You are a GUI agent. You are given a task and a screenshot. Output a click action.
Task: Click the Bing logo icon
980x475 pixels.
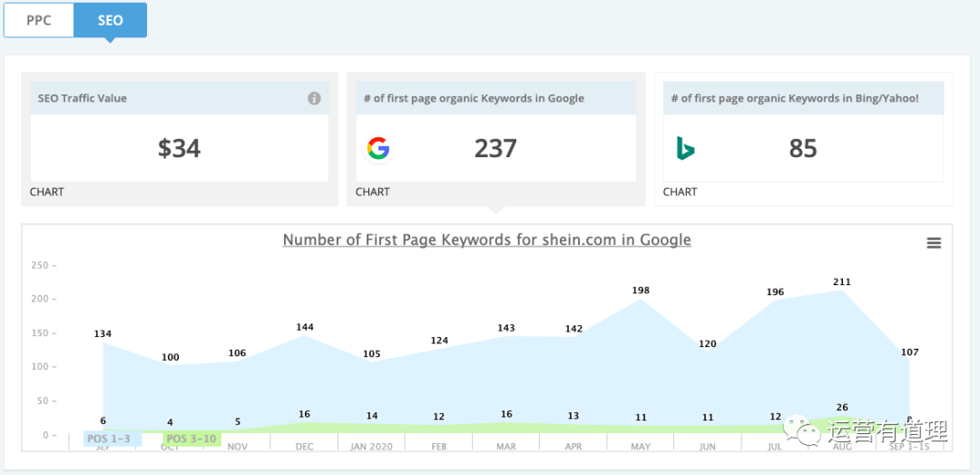pos(685,148)
